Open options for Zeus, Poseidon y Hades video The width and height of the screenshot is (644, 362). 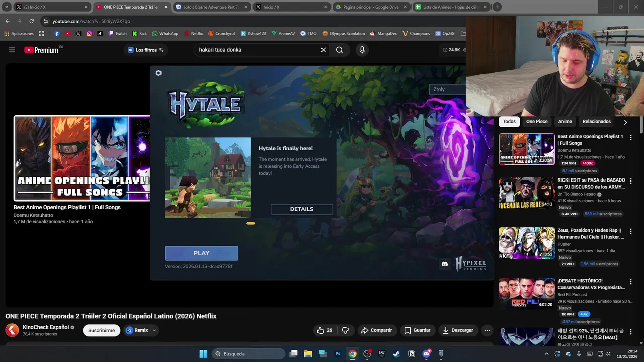630,231
